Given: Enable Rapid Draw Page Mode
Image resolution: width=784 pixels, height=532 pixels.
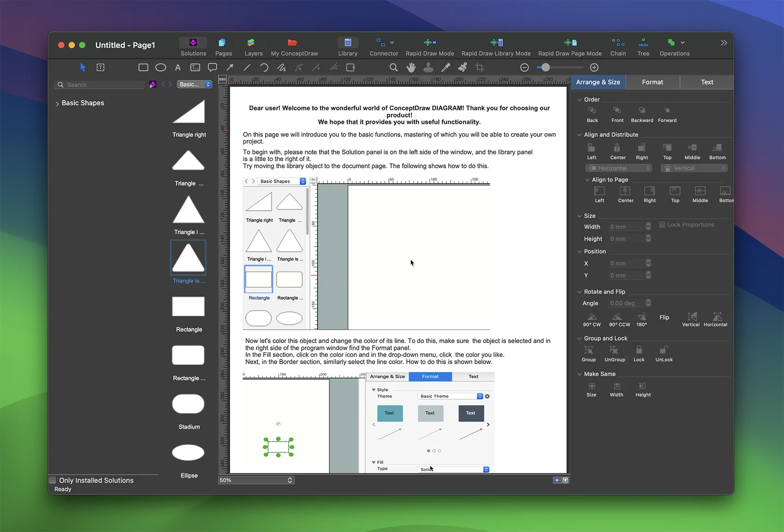Looking at the screenshot, I should point(570,47).
